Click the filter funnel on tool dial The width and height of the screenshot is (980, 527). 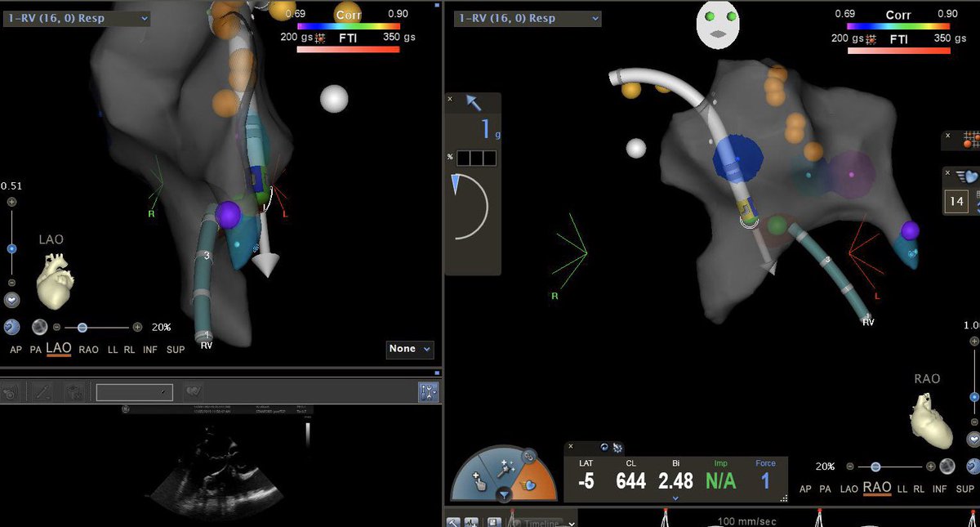505,494
